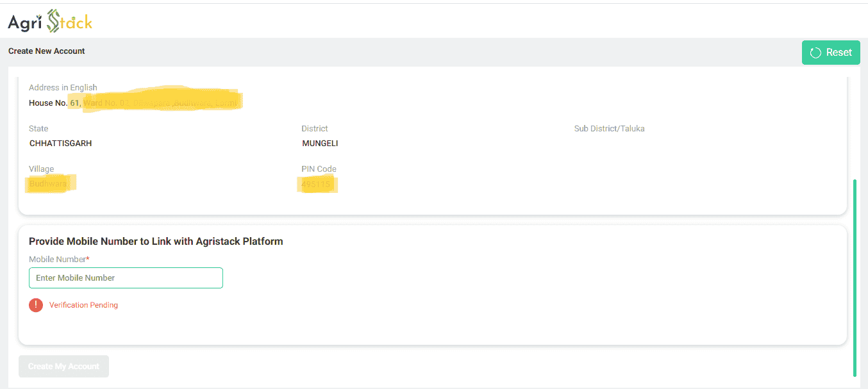Click the highlighted PIN Code value
This screenshot has height=389, width=868.
tap(317, 185)
